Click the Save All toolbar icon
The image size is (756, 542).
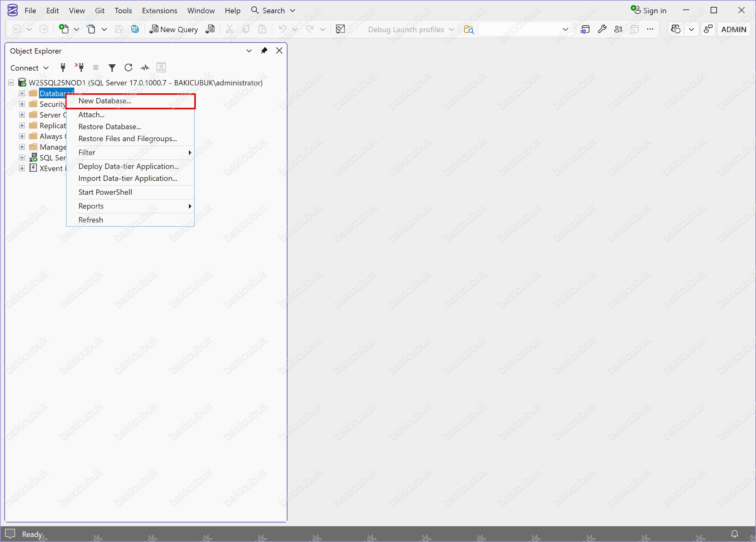coord(135,29)
